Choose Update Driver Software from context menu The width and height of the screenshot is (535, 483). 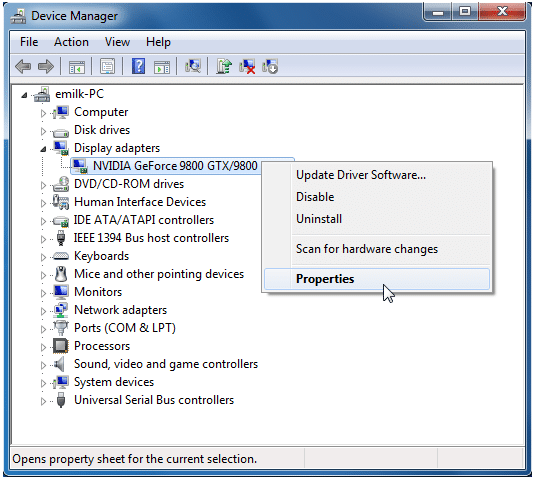pos(377,175)
